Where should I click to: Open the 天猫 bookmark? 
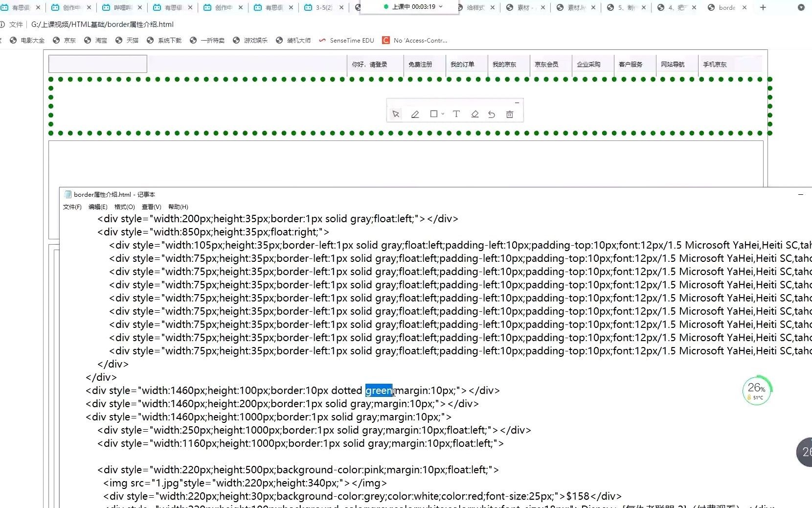pos(127,41)
